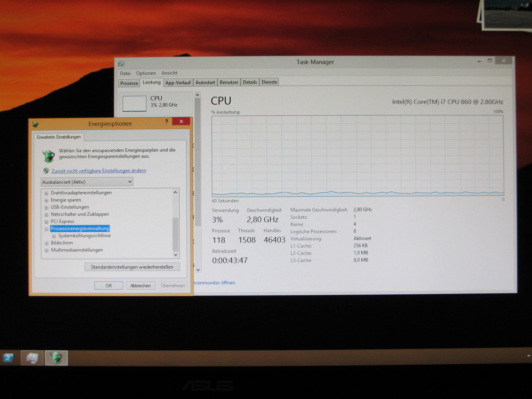Click the Energieoptionen battery icon in the taskbar
Screen dimensions: 532x399
57,358
